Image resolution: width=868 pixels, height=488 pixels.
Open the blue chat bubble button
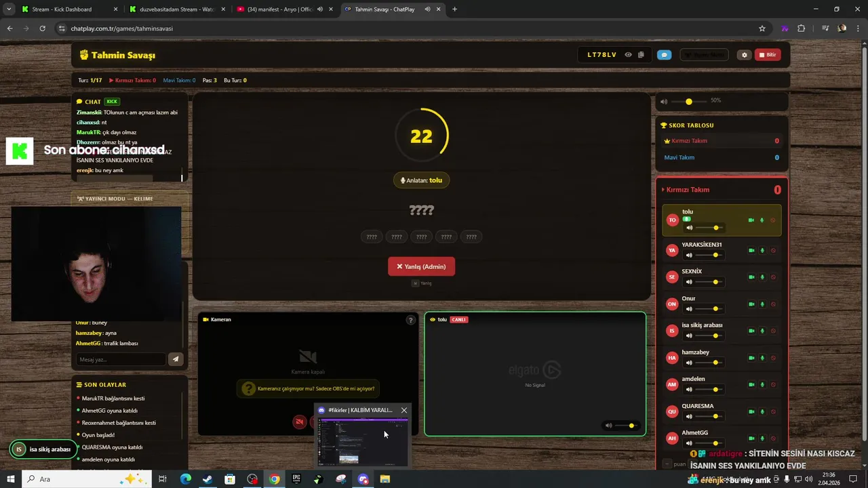665,55
